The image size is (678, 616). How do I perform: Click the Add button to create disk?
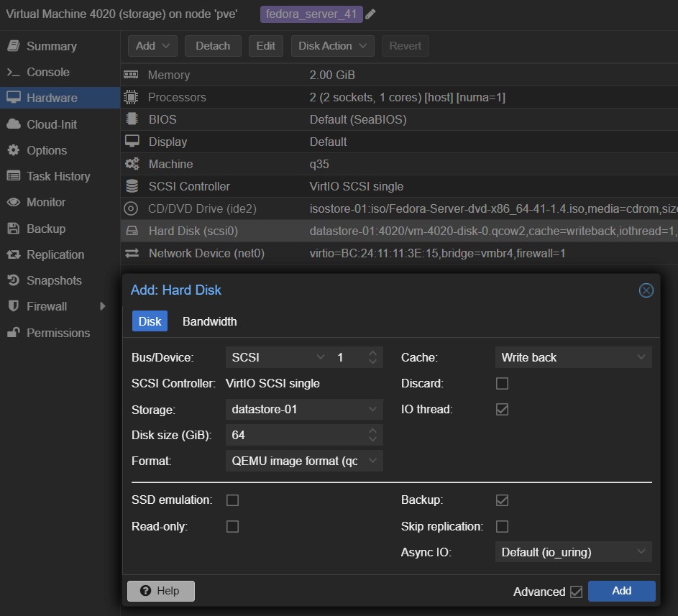(x=621, y=591)
